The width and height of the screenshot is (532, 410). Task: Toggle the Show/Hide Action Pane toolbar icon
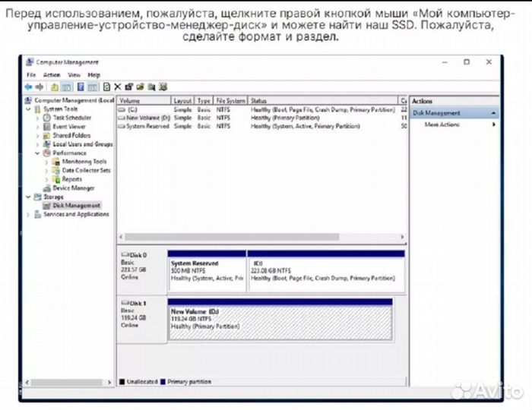click(x=92, y=87)
